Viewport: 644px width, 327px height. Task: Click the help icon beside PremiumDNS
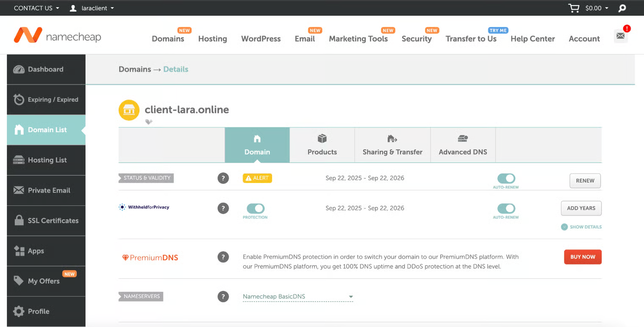(x=223, y=257)
